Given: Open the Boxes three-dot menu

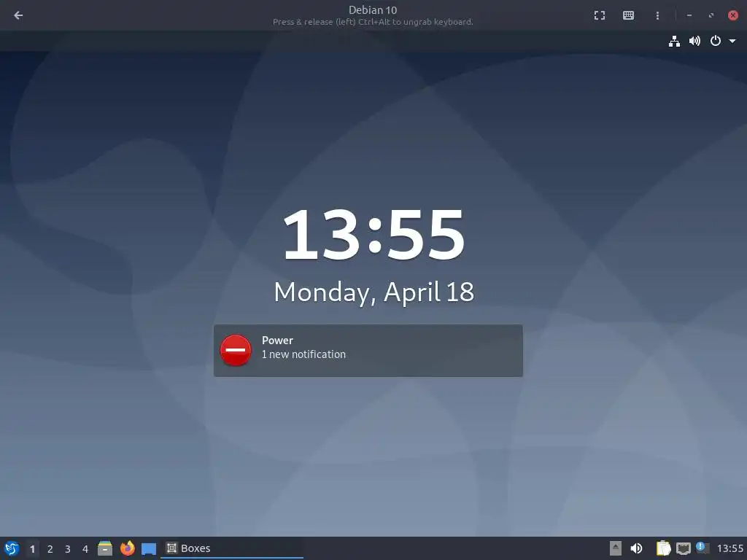Looking at the screenshot, I should pyautogui.click(x=657, y=15).
